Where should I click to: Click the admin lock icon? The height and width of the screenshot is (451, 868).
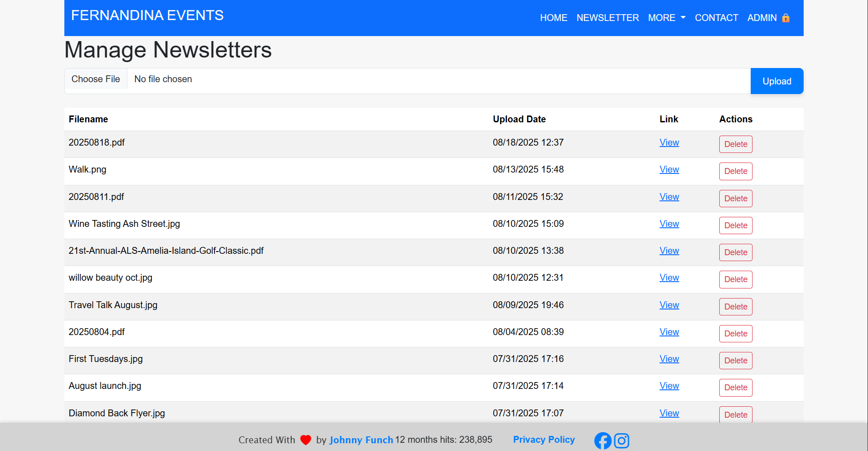point(785,18)
